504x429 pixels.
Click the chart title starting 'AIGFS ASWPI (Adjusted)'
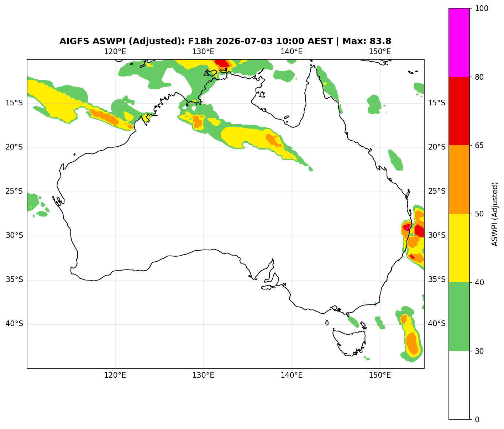[x=225, y=41]
